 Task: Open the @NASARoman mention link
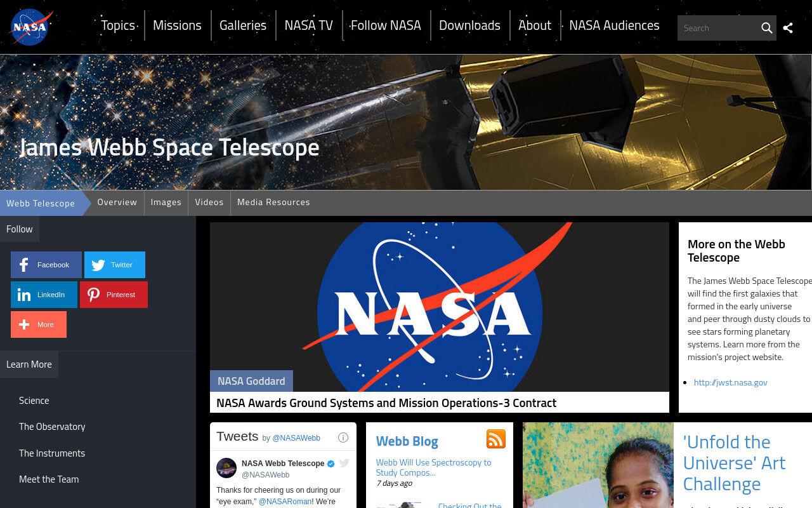(x=285, y=502)
